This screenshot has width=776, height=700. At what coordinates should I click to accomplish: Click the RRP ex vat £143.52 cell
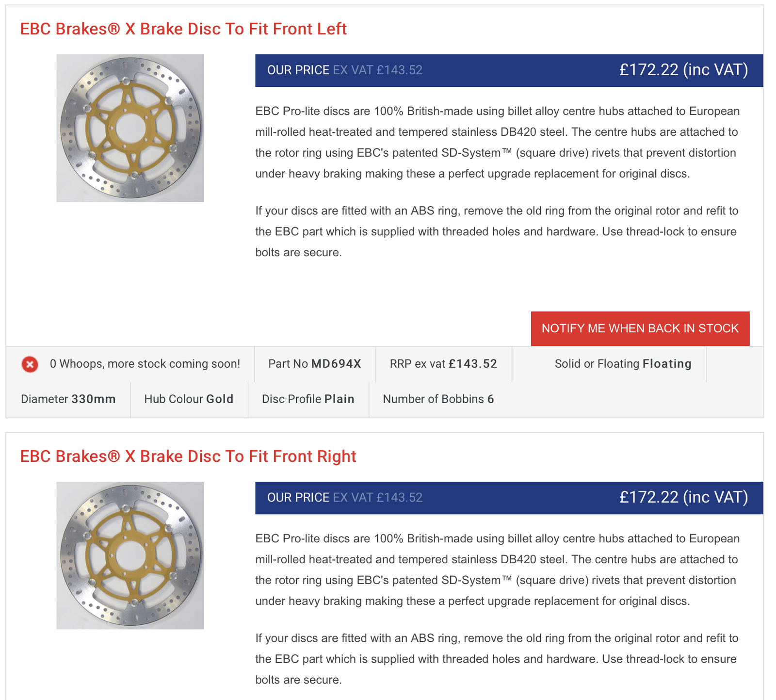(443, 364)
